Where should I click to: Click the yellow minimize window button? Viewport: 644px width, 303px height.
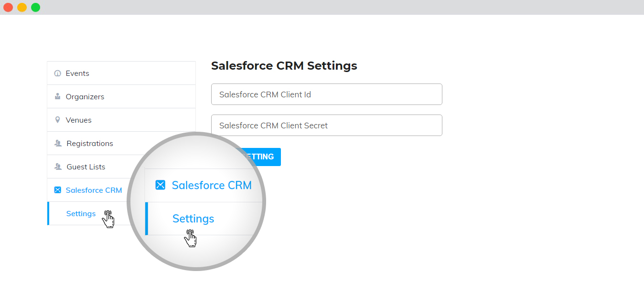click(22, 7)
